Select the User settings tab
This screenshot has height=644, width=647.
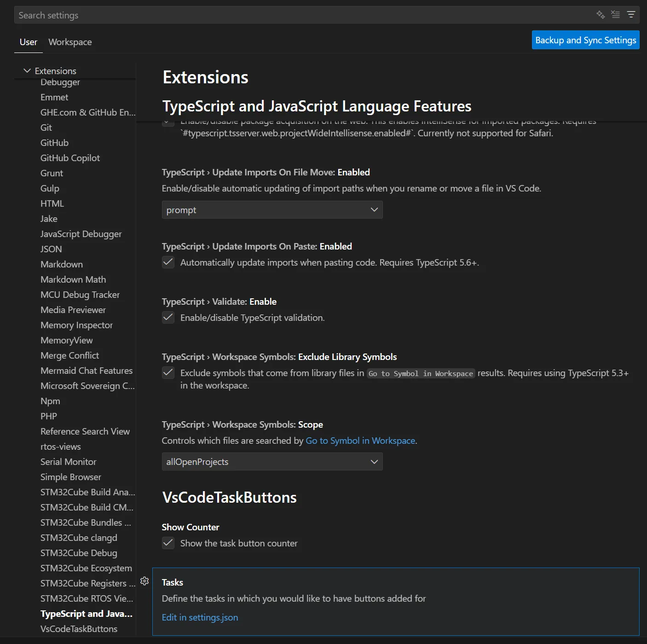point(28,42)
